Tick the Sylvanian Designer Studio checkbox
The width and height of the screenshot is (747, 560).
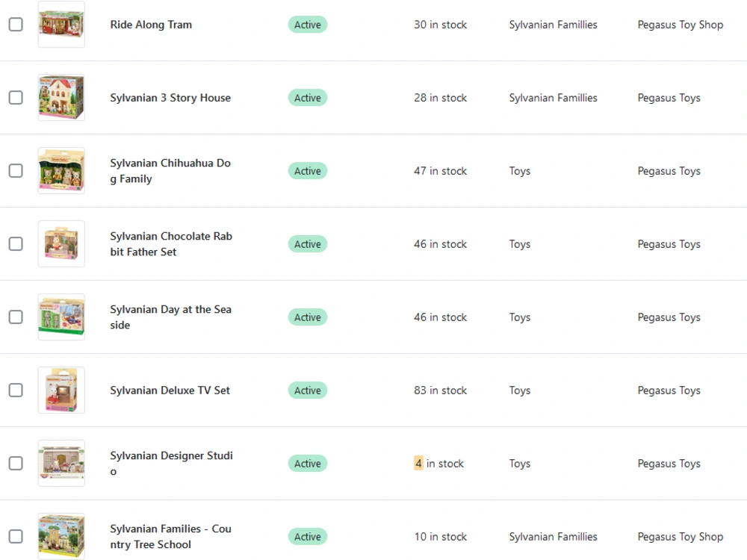pyautogui.click(x=16, y=464)
